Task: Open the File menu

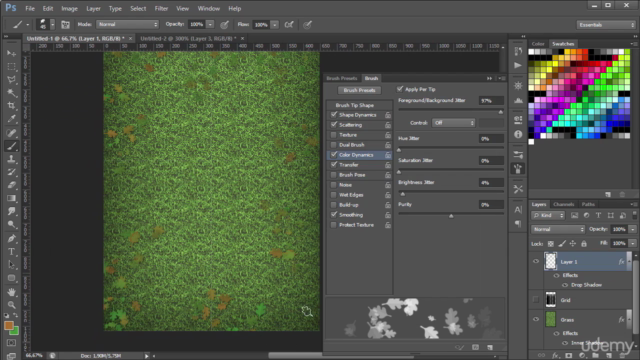Action: pos(30,8)
